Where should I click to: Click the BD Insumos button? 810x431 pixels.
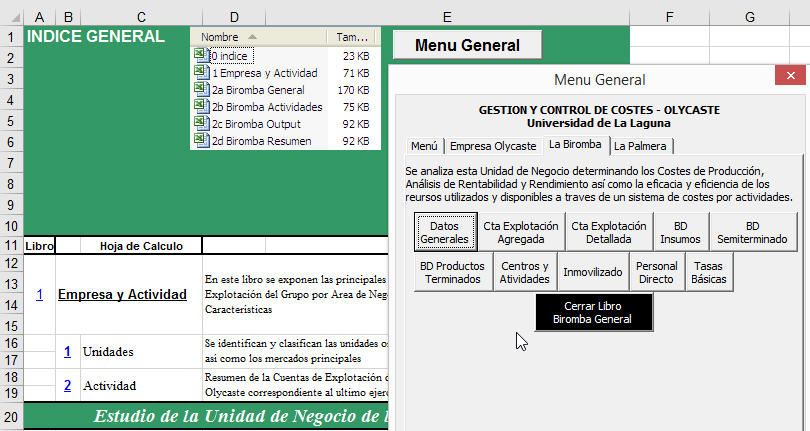click(x=680, y=232)
